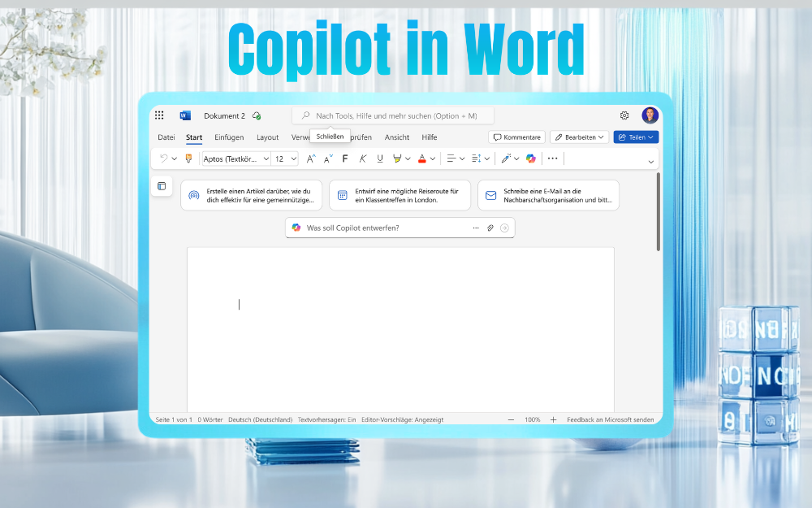Click the 100% zoom level
The width and height of the screenshot is (812, 508).
(533, 419)
